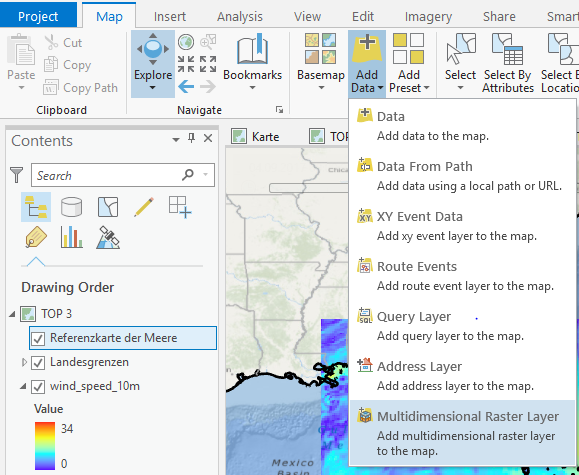The width and height of the screenshot is (579, 475).
Task: Click the wind_speed_10m color ramp legend
Action: pyautogui.click(x=45, y=446)
